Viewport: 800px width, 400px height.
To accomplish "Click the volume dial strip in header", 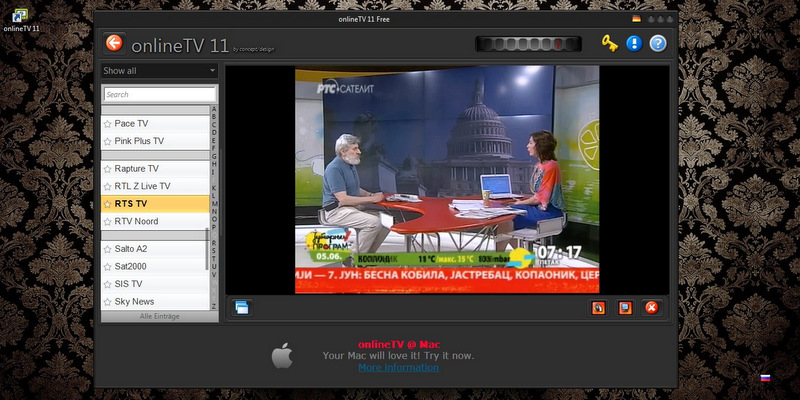I will pos(528,44).
